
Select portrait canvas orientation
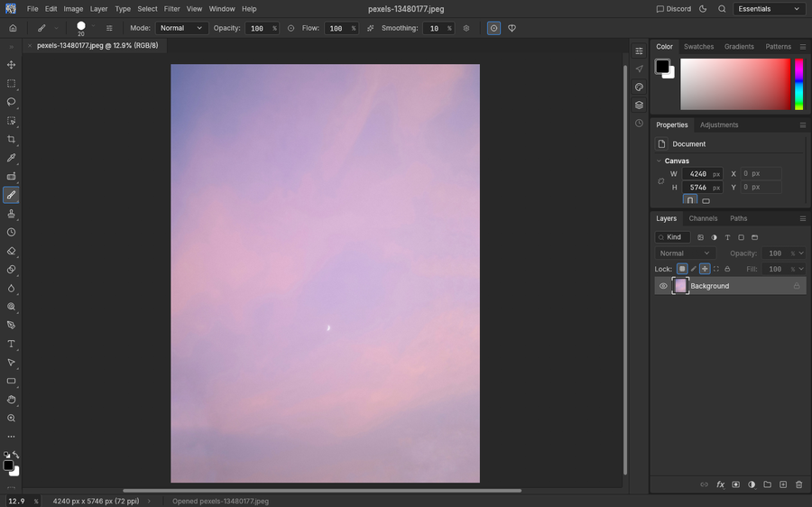point(690,200)
